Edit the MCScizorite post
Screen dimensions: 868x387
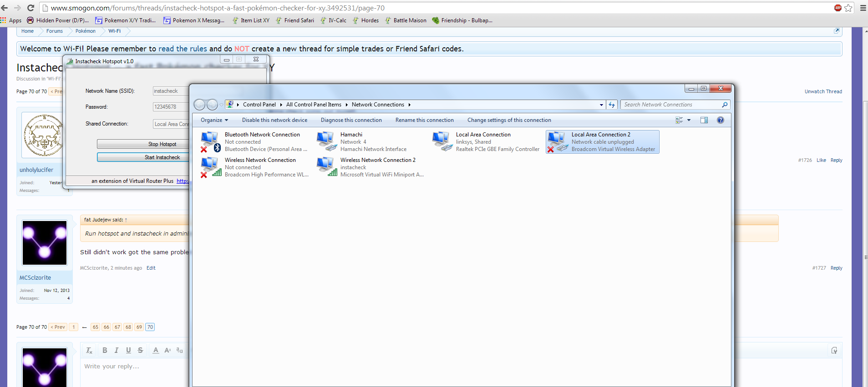coord(151,268)
